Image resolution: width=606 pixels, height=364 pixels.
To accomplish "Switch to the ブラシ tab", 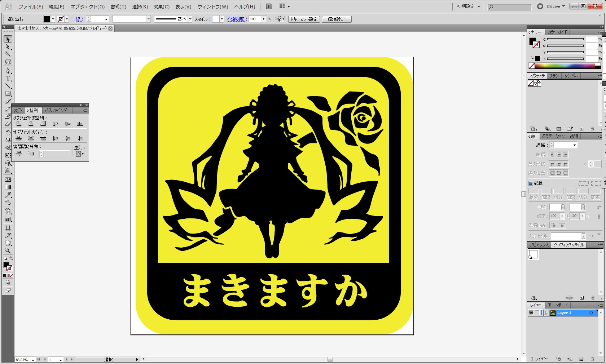I will (x=554, y=76).
